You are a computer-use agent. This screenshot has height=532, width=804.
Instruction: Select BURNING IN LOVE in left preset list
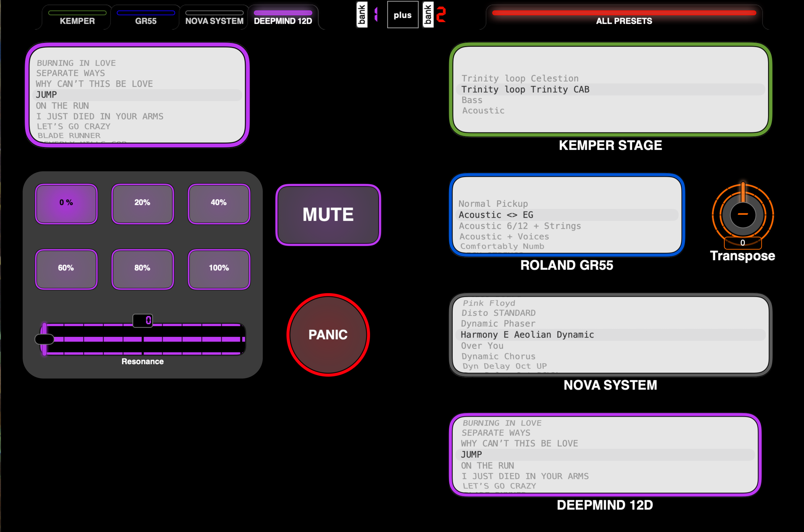[x=76, y=63]
